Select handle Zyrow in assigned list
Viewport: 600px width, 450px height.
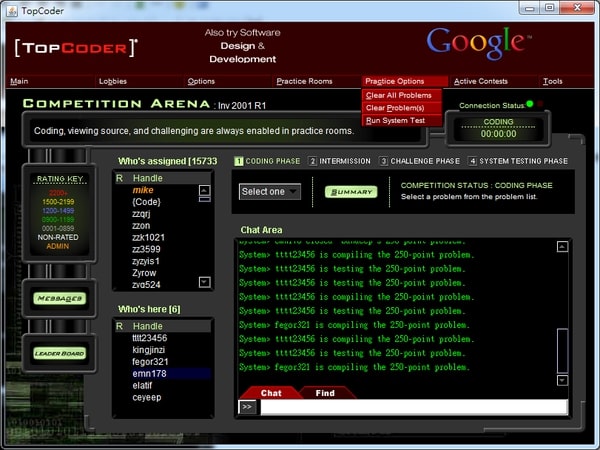[144, 273]
